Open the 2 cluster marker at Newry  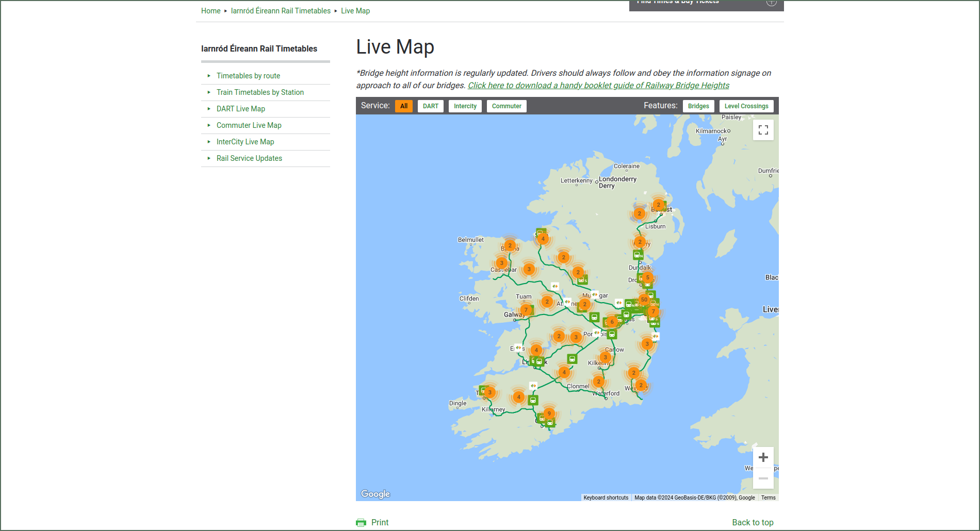(x=640, y=242)
